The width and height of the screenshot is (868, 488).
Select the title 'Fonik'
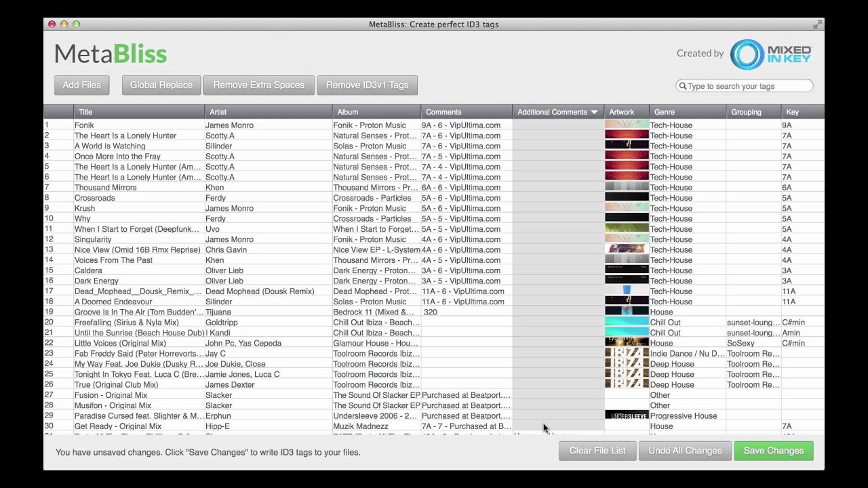click(84, 125)
